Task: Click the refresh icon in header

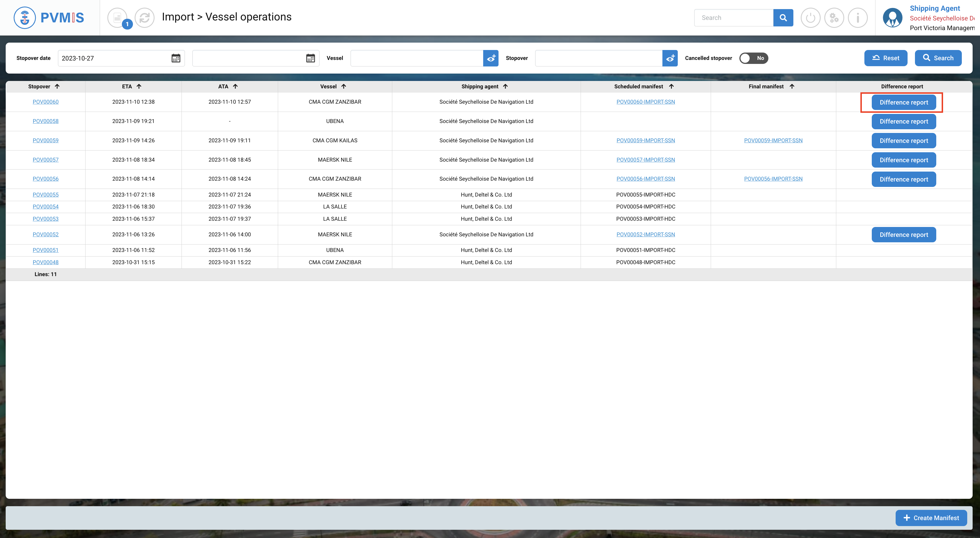Action: click(145, 18)
